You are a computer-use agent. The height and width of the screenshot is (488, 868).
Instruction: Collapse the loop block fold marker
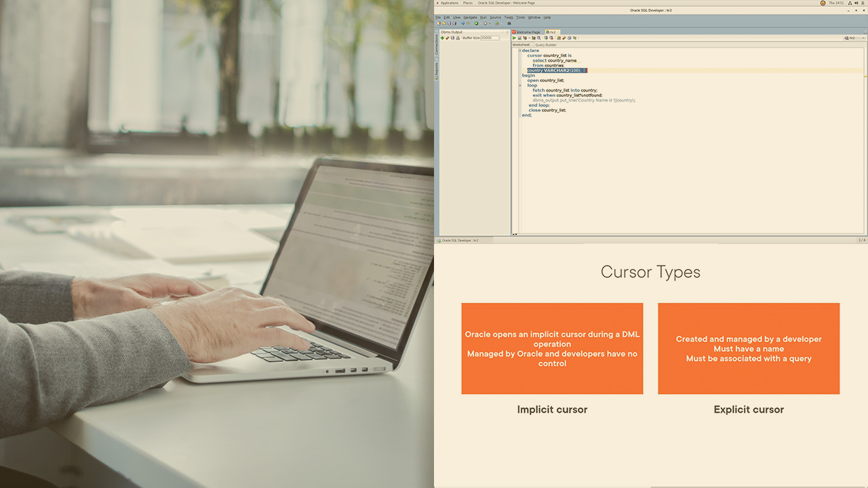coord(520,85)
